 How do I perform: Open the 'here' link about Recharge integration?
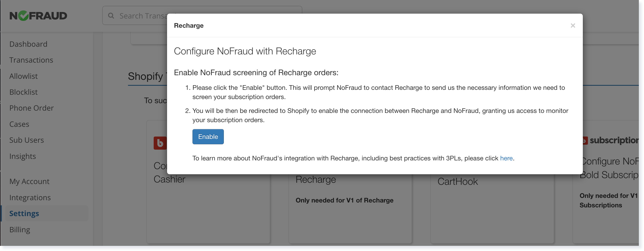point(506,158)
